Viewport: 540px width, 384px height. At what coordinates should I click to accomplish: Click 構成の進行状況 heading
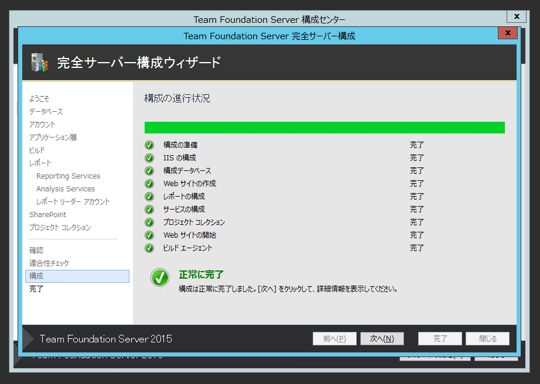click(x=177, y=98)
